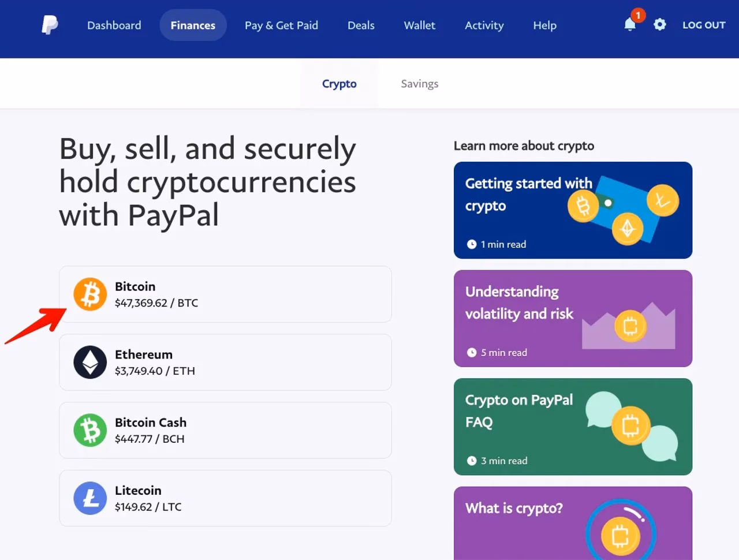The height and width of the screenshot is (560, 739).
Task: Select the Crypto tab
Action: click(x=339, y=83)
